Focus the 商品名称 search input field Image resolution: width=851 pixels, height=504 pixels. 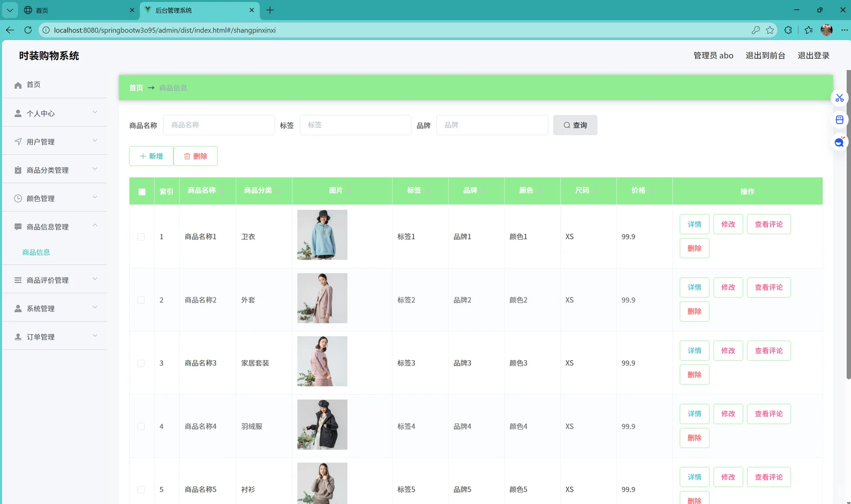(219, 125)
